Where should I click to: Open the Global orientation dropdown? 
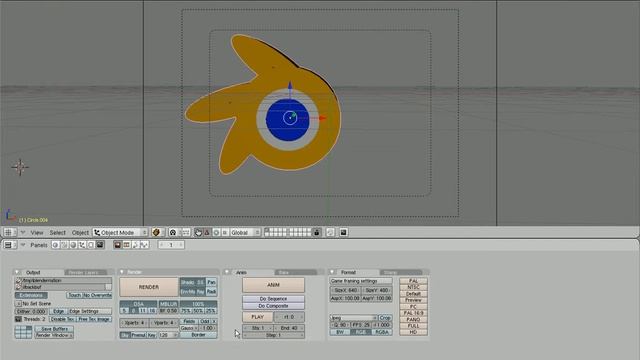click(x=245, y=232)
